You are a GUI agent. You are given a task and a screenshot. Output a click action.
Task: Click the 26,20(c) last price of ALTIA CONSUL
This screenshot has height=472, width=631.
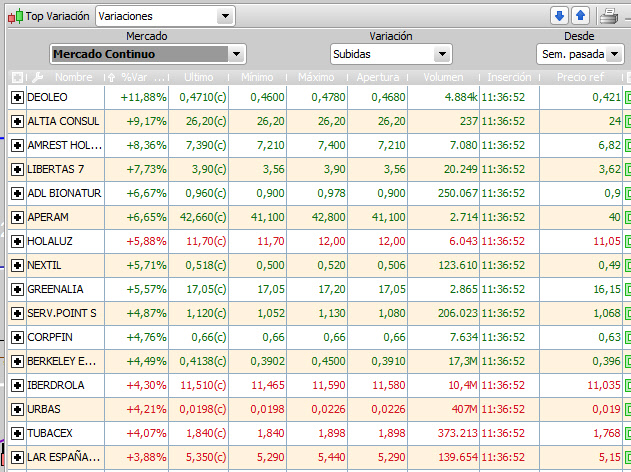(x=206, y=122)
